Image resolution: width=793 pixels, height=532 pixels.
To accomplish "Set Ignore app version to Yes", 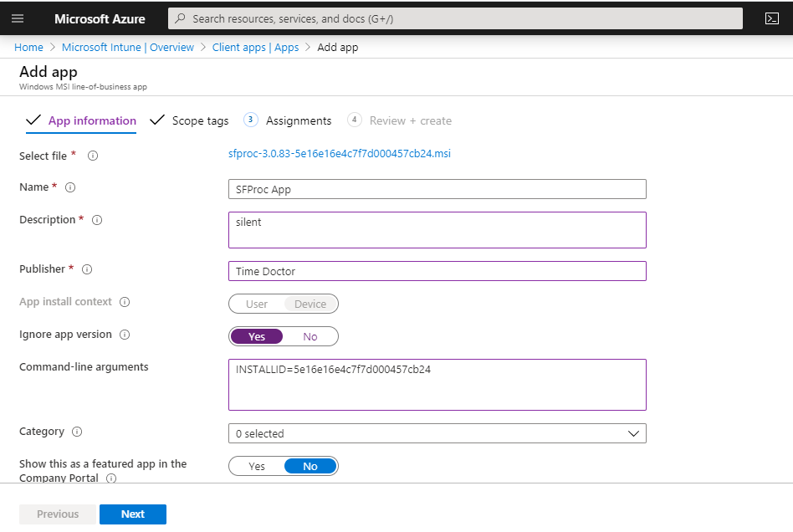I will [x=257, y=337].
